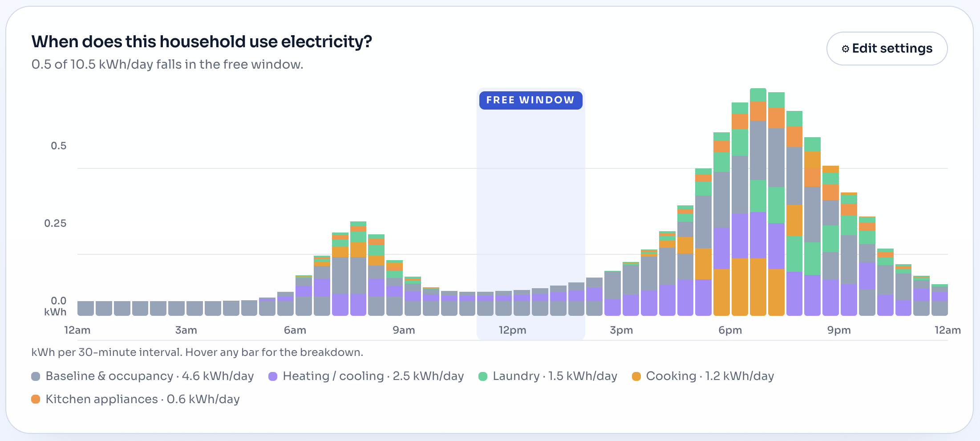Click the Cooking amber legend dot
Viewport: 980px width, 441px height.
[636, 376]
